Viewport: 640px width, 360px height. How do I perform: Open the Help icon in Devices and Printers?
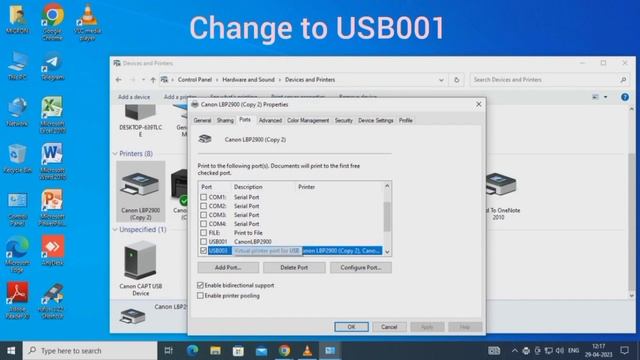(x=624, y=97)
